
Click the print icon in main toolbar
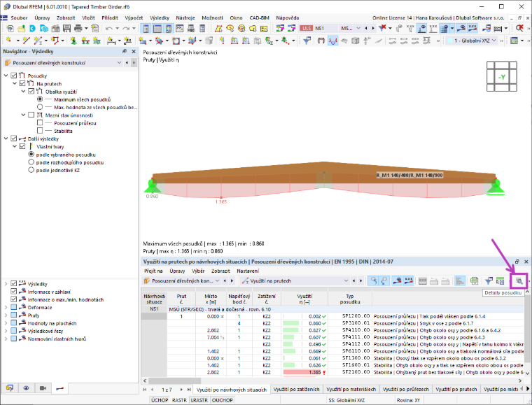pyautogui.click(x=78, y=29)
